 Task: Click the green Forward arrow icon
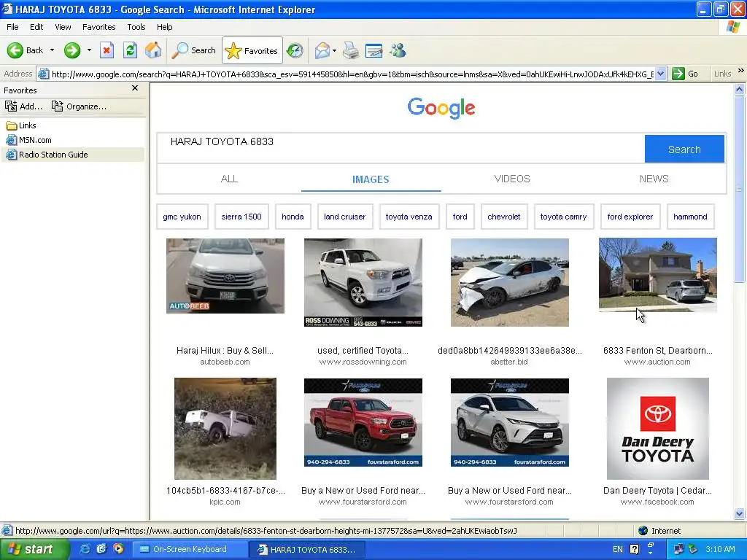tap(72, 50)
